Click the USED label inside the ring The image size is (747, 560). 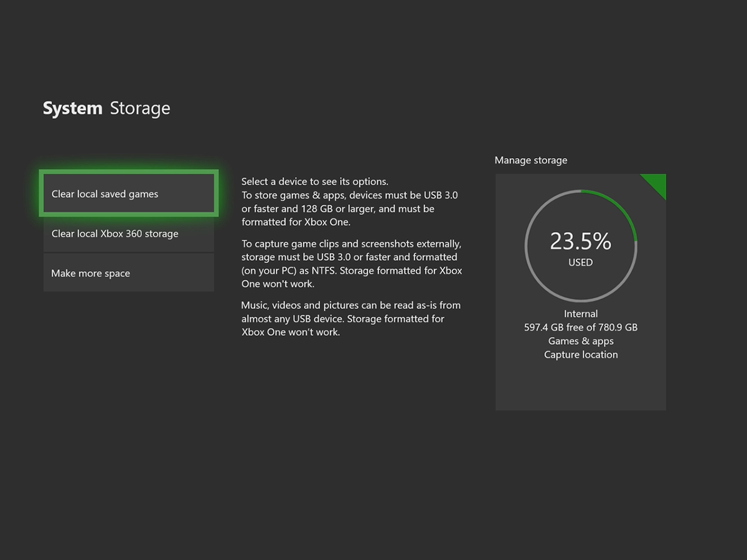pyautogui.click(x=580, y=263)
